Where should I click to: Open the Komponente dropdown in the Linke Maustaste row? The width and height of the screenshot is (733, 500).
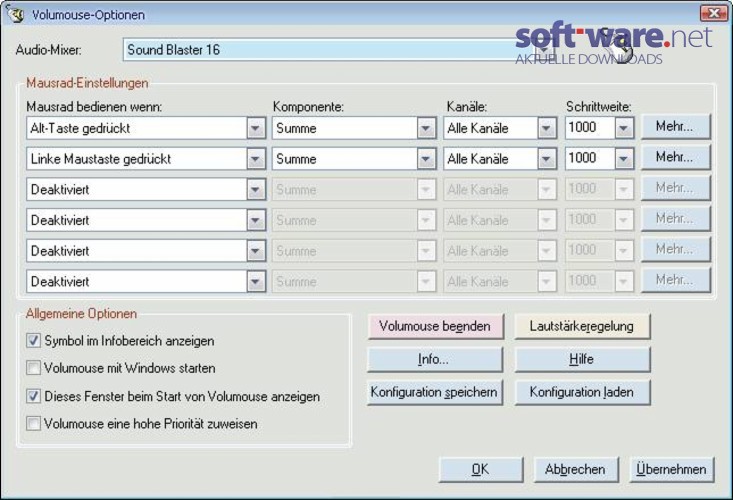(426, 159)
